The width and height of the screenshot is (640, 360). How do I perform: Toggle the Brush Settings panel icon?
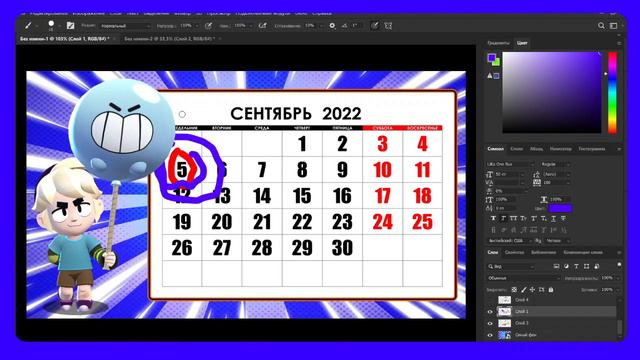tap(70, 26)
